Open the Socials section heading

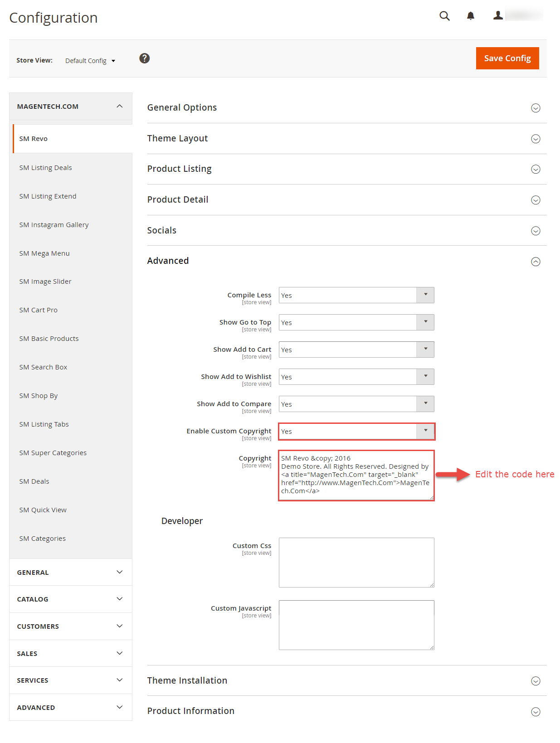coord(162,230)
